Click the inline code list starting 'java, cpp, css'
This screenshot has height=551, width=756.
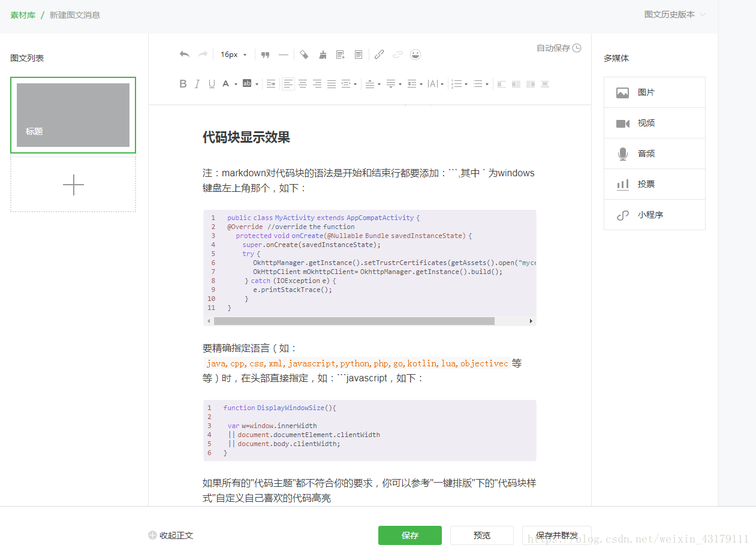click(x=357, y=363)
